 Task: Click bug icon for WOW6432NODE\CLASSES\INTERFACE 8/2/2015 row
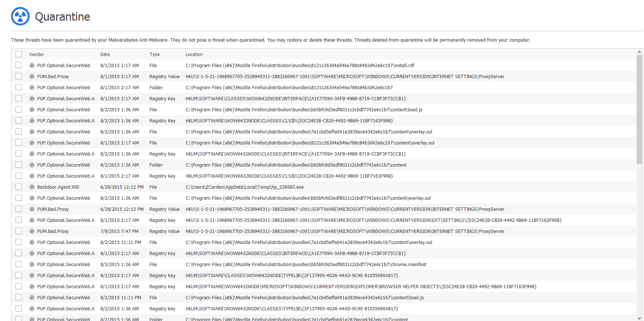32,154
